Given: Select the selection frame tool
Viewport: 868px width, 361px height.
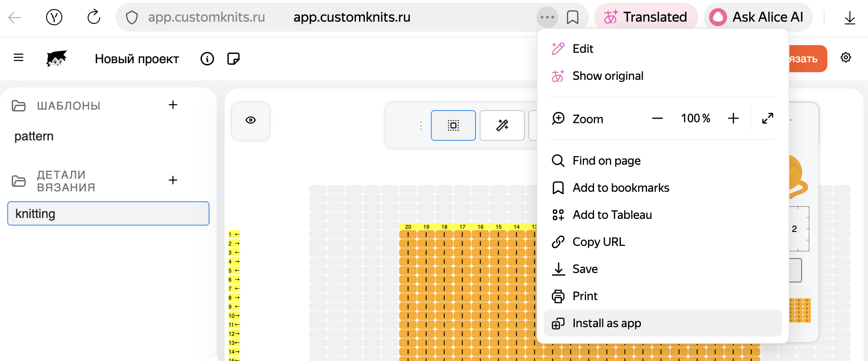Looking at the screenshot, I should [x=453, y=125].
